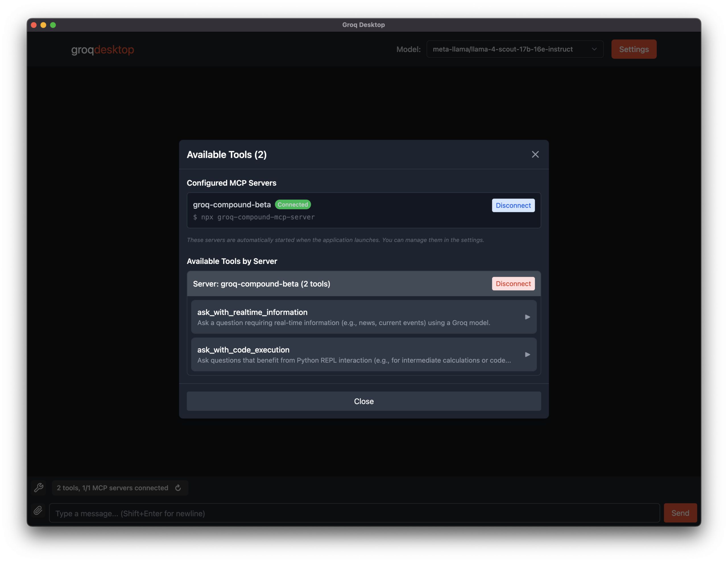
Task: Refresh MCP server connections icon
Action: click(x=178, y=488)
